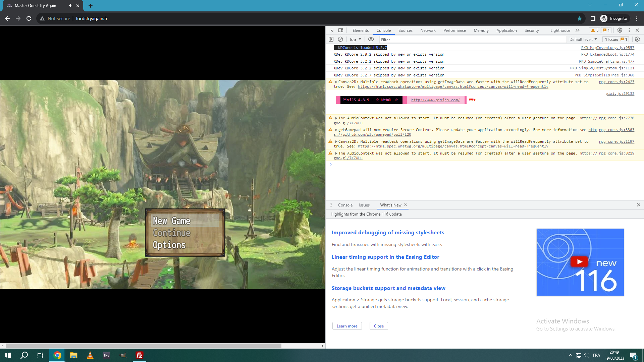Create live expression eye icon
Image resolution: width=644 pixels, height=362 pixels.
coord(371,39)
